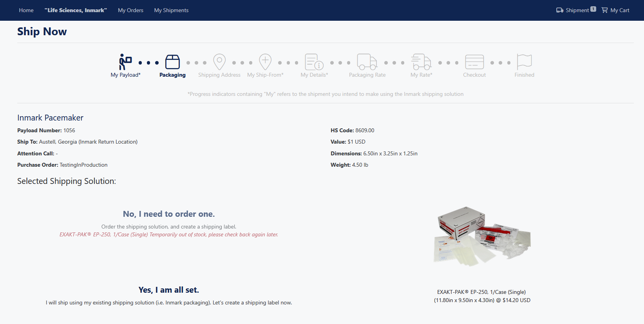644x324 pixels.
Task: Open the My Details document icon
Action: coord(314,62)
